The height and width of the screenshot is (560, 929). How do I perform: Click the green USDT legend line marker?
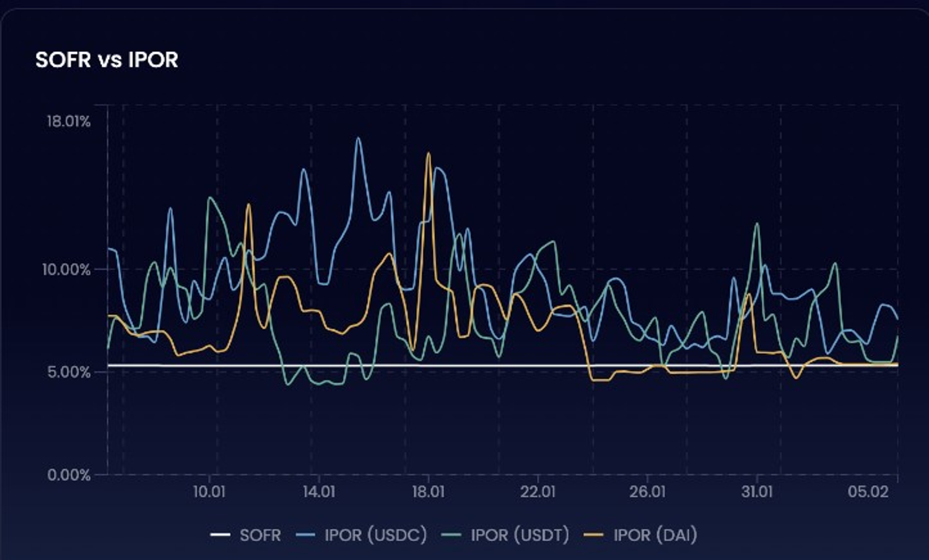coord(451,535)
